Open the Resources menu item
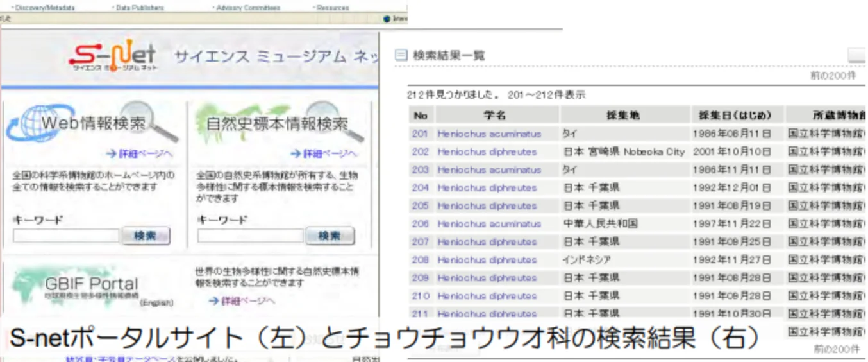868x362 pixels. 333,8
